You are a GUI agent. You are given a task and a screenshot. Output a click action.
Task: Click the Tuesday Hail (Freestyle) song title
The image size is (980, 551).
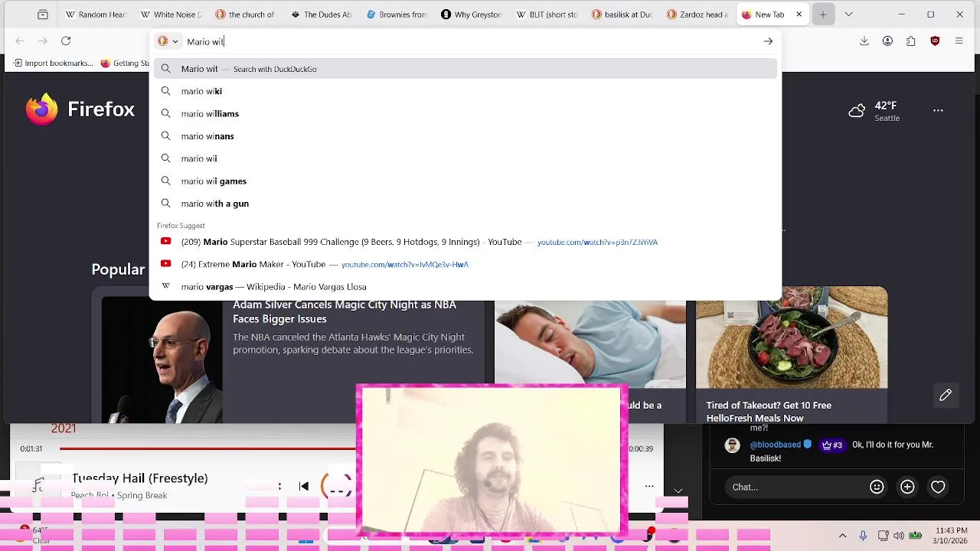(x=140, y=478)
